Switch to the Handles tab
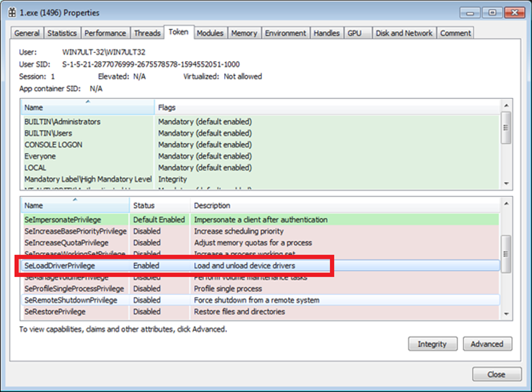Image resolution: width=532 pixels, height=392 pixels. coord(327,33)
